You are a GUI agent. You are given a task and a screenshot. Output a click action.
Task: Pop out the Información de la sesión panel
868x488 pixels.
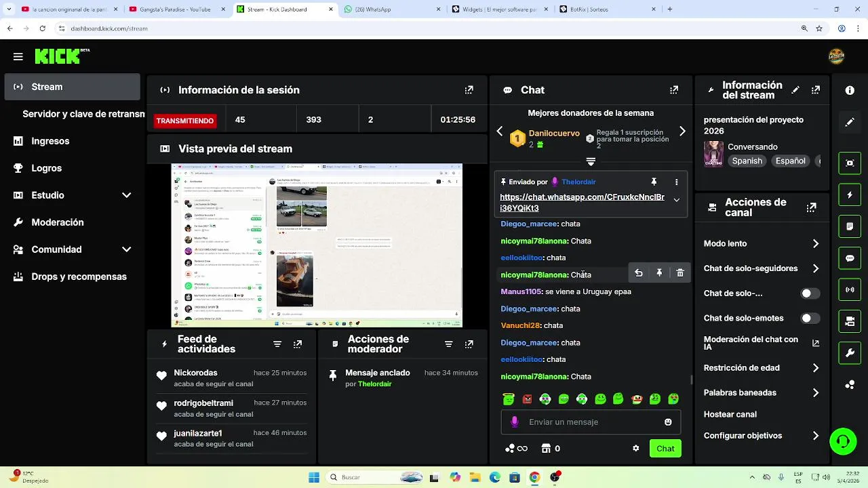(469, 90)
